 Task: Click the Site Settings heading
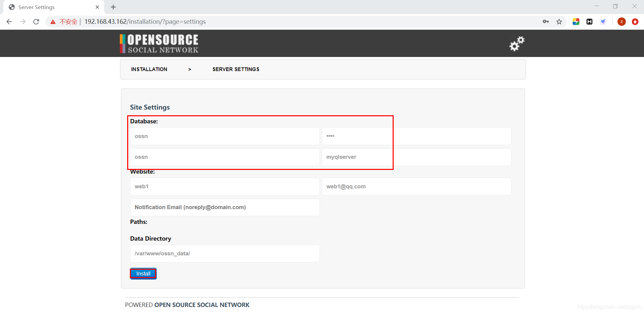point(150,107)
